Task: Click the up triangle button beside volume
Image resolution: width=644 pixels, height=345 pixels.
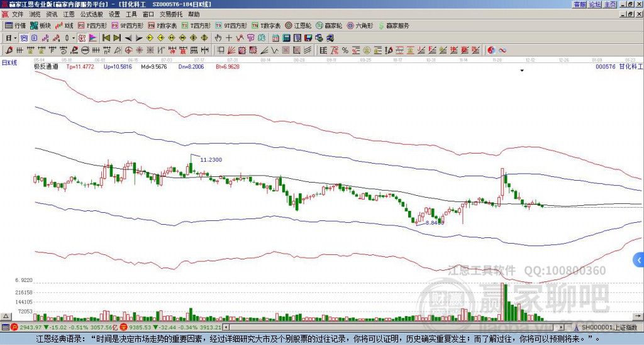Action: [6, 316]
